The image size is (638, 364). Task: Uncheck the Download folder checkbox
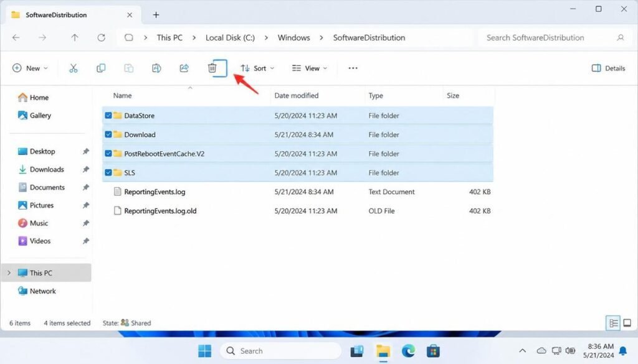[x=108, y=134]
